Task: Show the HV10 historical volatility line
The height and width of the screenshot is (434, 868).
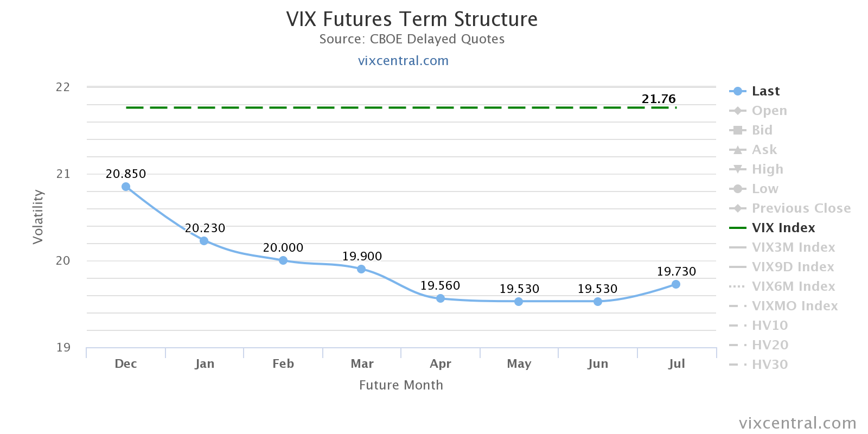Action: (x=769, y=325)
